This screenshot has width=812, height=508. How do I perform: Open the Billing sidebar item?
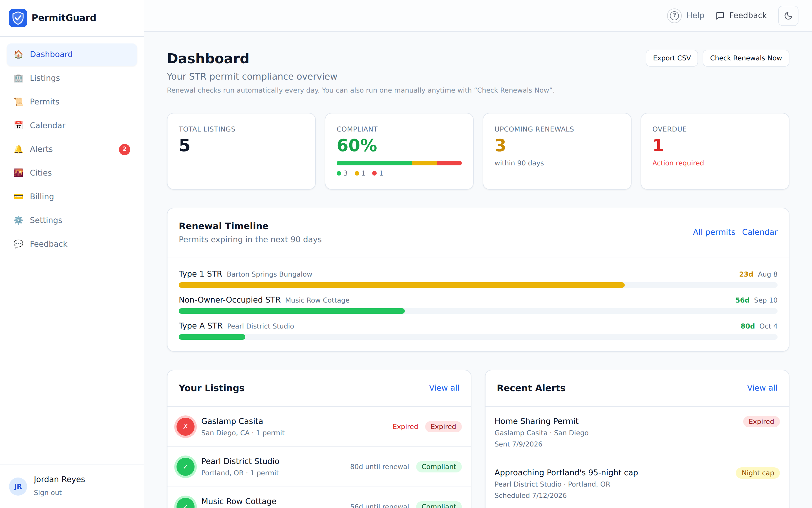tap(72, 196)
